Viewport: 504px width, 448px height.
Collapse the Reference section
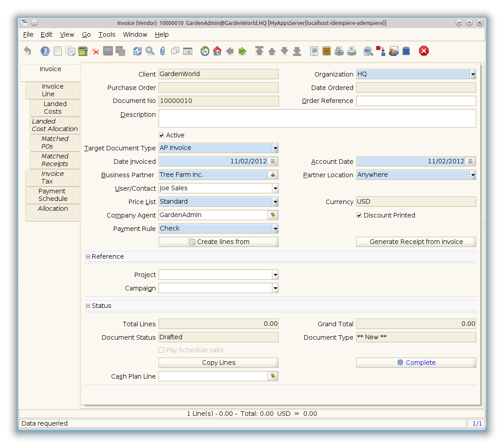[88, 256]
